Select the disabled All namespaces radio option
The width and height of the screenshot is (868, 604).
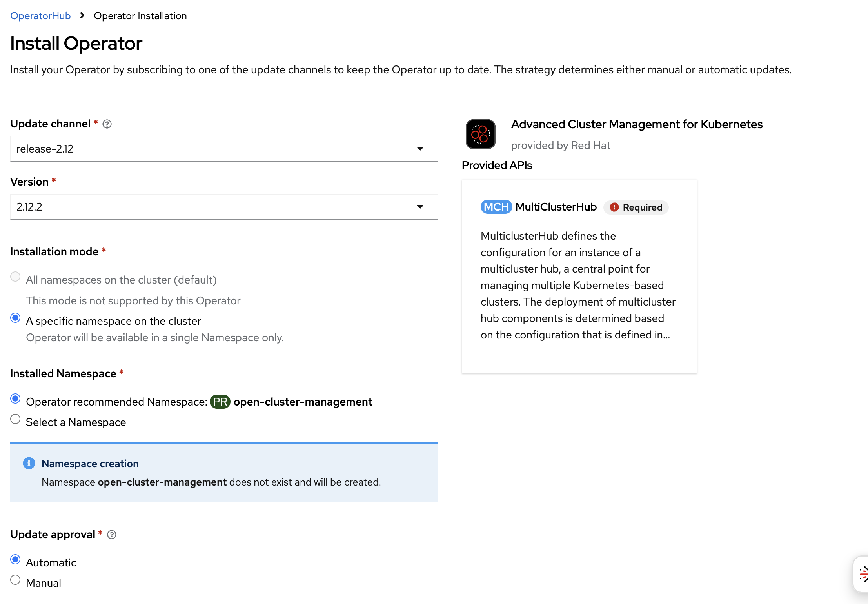point(15,277)
